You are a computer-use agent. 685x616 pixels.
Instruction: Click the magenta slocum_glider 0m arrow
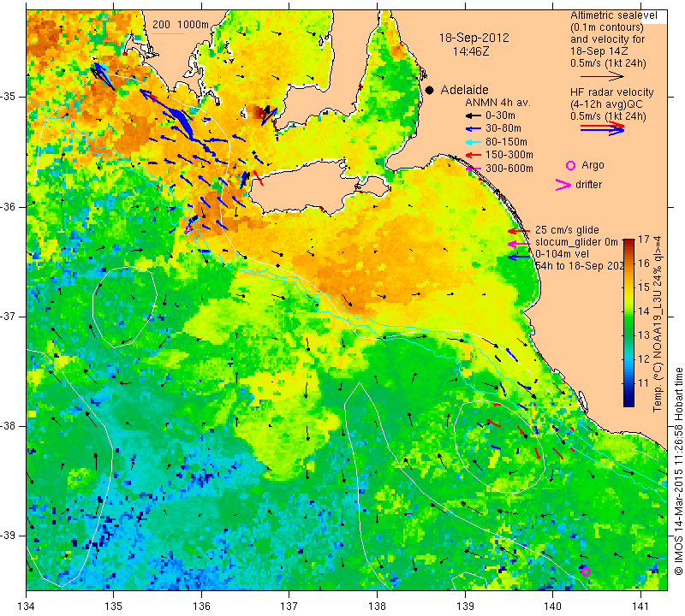pyautogui.click(x=519, y=244)
